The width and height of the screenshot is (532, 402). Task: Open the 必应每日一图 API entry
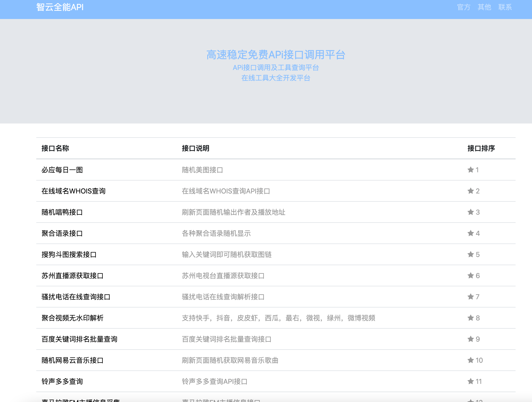[62, 170]
